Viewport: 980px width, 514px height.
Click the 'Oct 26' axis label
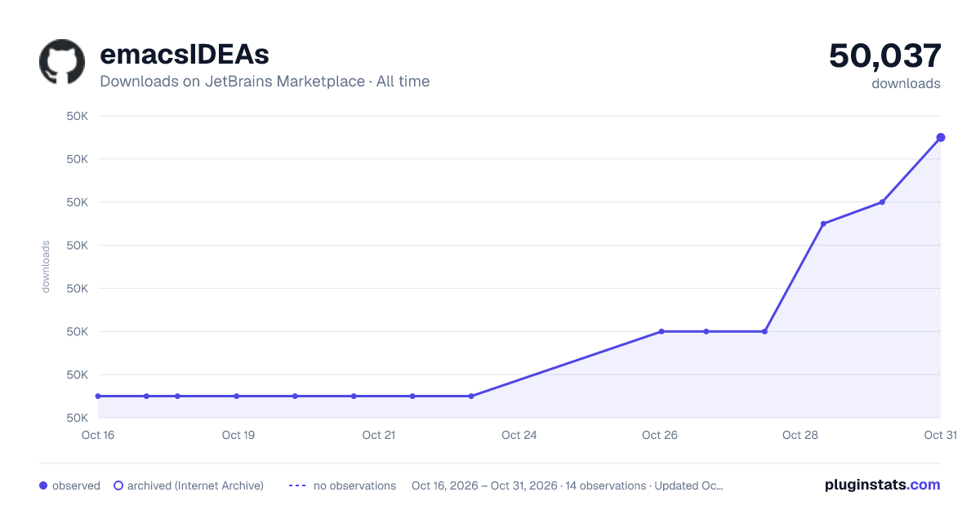click(x=660, y=435)
